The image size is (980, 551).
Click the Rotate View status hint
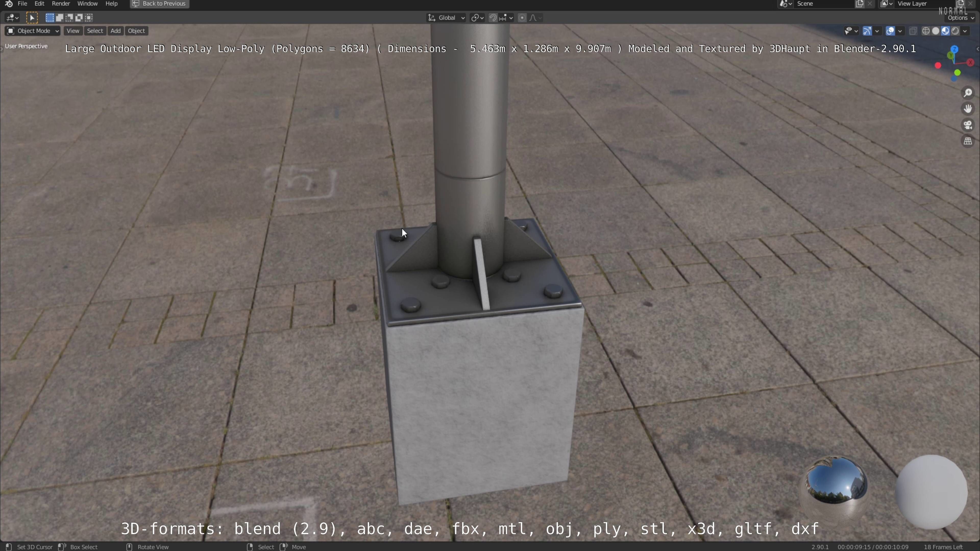pyautogui.click(x=153, y=547)
